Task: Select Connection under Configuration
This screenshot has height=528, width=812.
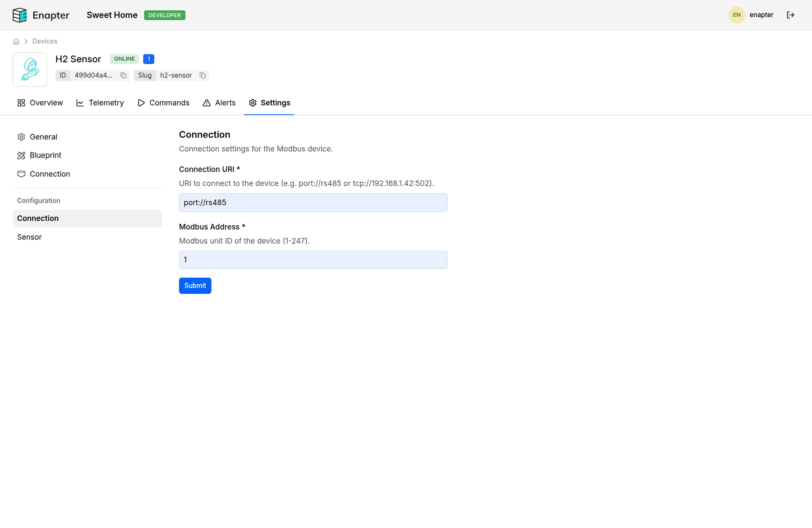Action: coord(38,218)
